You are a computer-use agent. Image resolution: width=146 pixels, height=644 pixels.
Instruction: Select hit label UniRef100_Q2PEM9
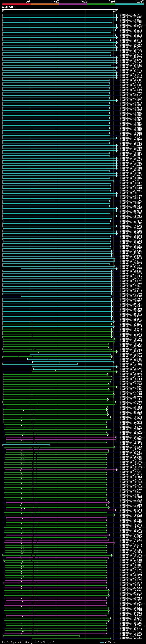tap(131, 268)
